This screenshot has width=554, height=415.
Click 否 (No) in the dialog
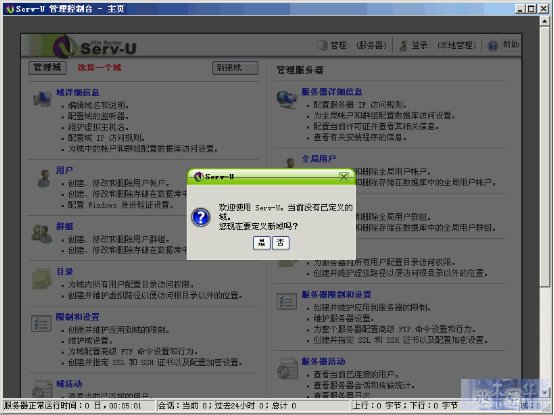pyautogui.click(x=281, y=243)
